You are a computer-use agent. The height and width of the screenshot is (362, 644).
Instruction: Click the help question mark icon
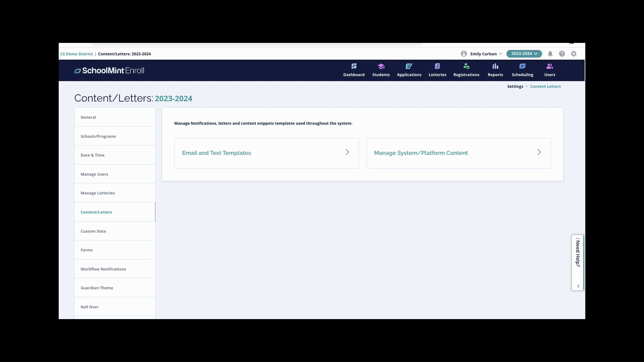point(562,54)
